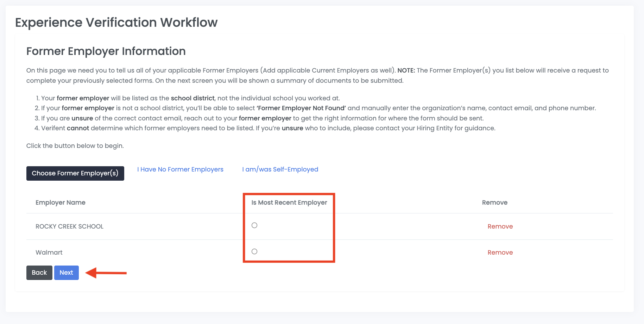Click the Remove column header
Screen dimensions: 644x324
pos(494,202)
